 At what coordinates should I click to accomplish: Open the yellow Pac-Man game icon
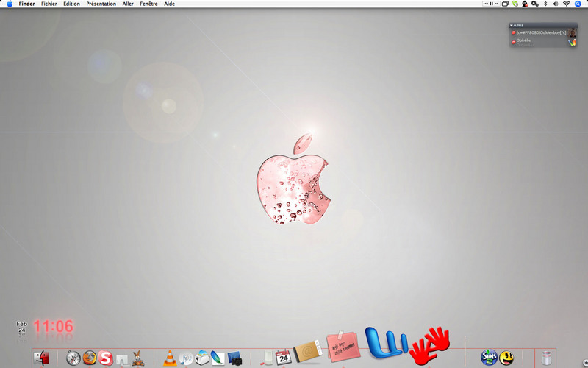pyautogui.click(x=506, y=358)
